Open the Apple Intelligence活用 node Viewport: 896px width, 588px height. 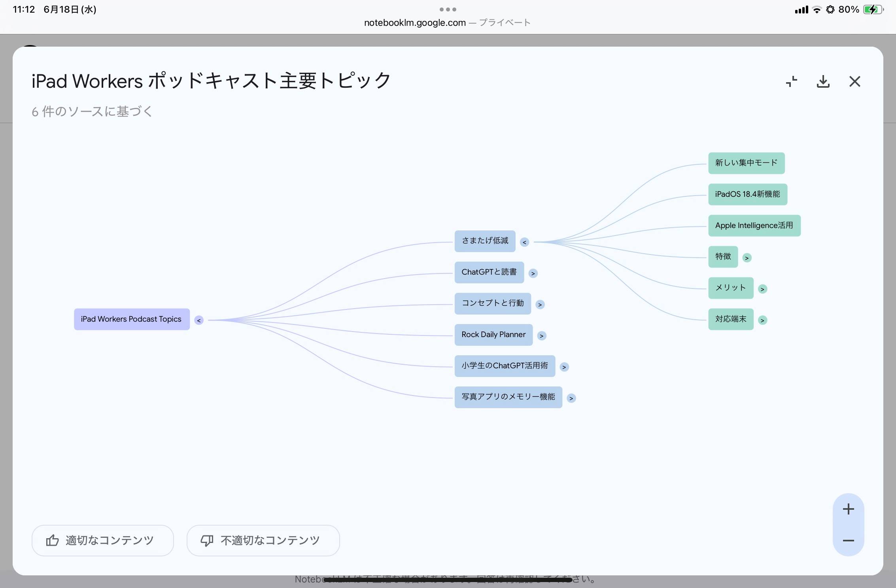pos(754,226)
